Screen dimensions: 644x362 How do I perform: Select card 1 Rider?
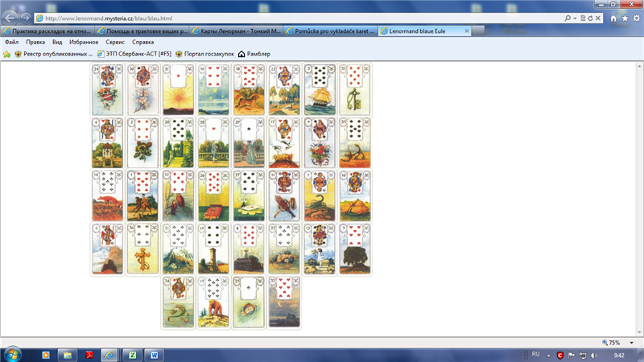tap(142, 195)
